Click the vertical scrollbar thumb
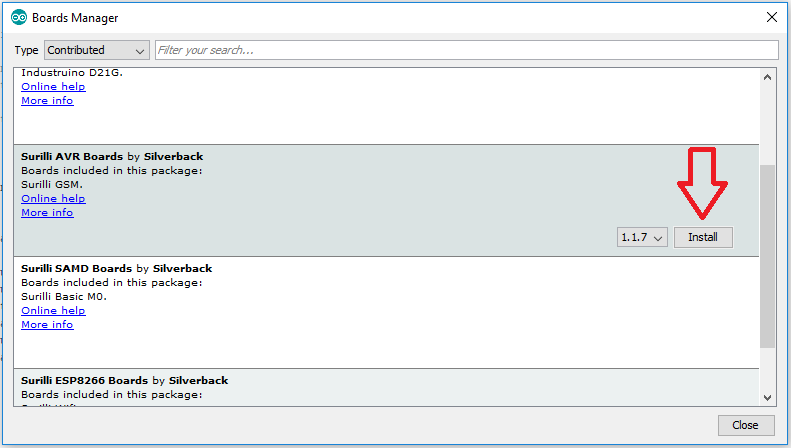The height and width of the screenshot is (448, 791). coord(767,256)
